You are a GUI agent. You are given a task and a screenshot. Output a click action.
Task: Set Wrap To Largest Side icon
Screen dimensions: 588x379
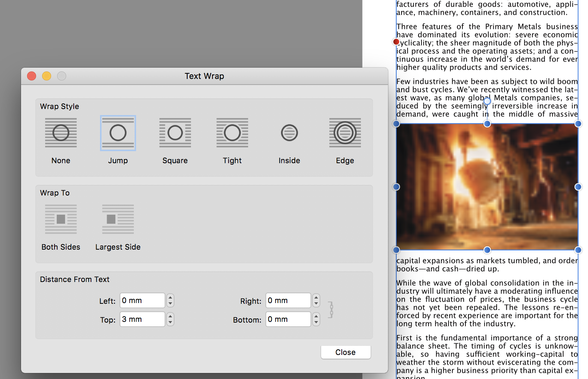[118, 219]
